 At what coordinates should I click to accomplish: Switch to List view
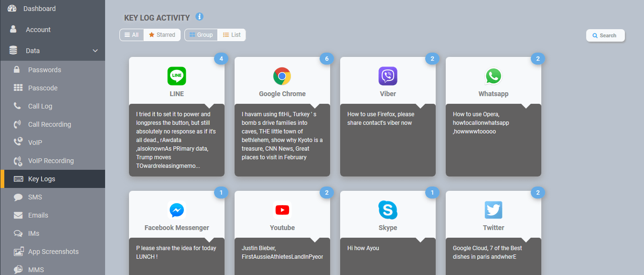coord(232,35)
